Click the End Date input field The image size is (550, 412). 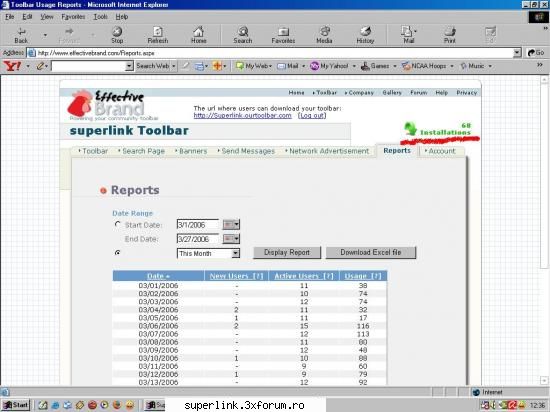[198, 239]
